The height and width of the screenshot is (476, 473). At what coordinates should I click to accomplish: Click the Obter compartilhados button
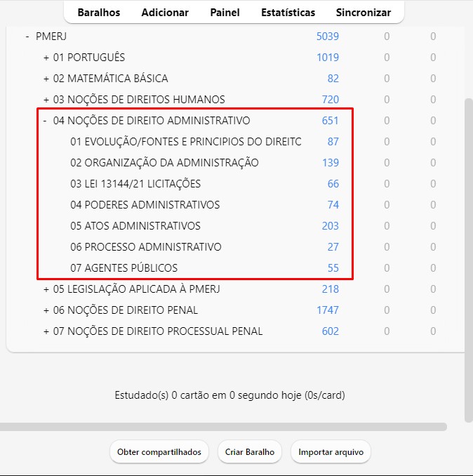click(159, 452)
